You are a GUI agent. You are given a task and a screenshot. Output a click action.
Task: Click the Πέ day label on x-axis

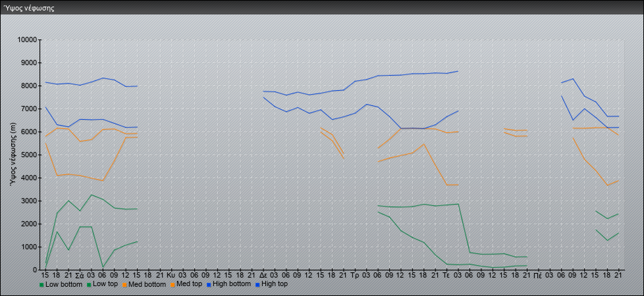point(538,275)
